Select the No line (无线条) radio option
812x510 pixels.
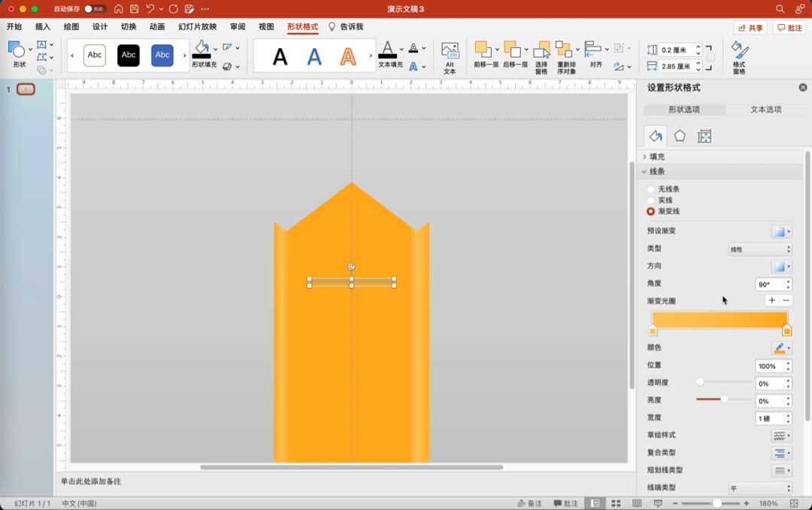coord(651,190)
